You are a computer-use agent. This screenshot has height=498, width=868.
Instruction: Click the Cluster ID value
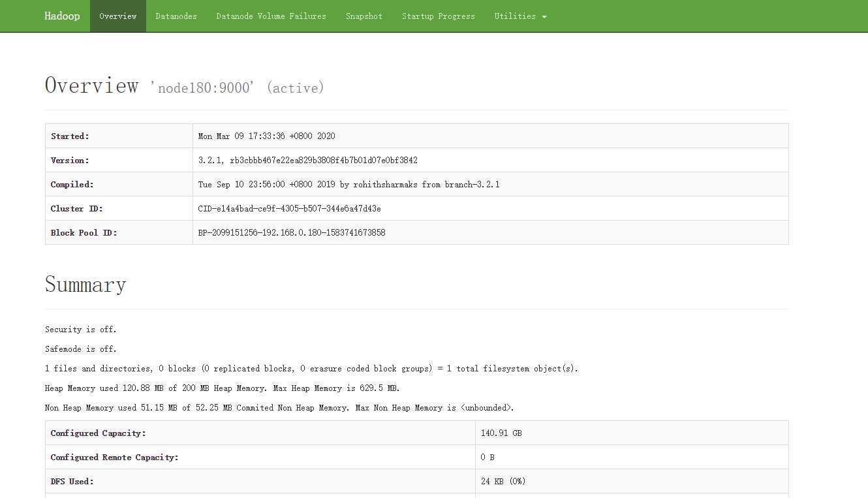click(x=289, y=208)
